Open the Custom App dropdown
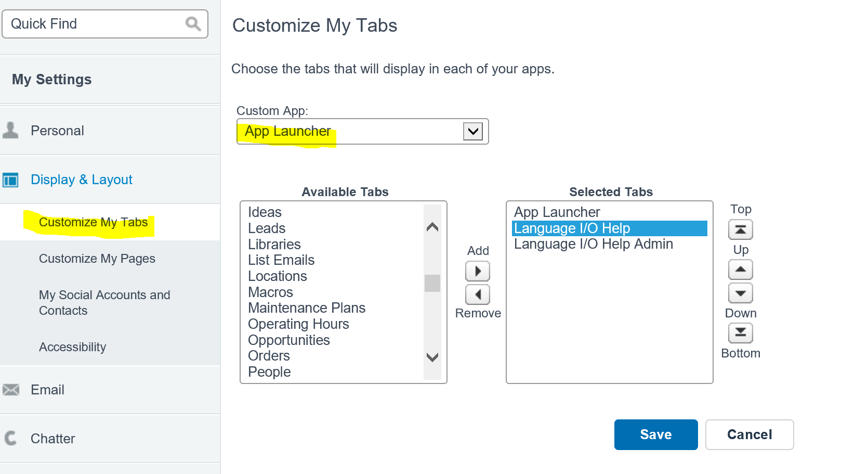The width and height of the screenshot is (868, 474). click(x=472, y=131)
